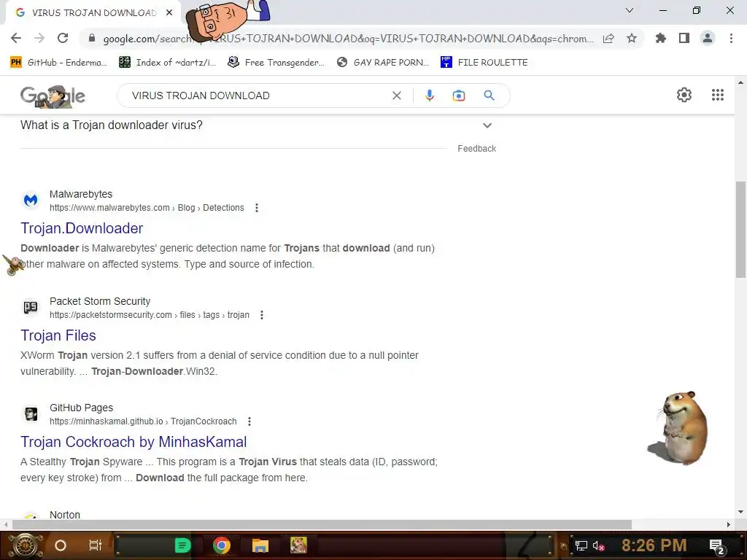Click the vertical scrollbar thumb

click(x=740, y=229)
